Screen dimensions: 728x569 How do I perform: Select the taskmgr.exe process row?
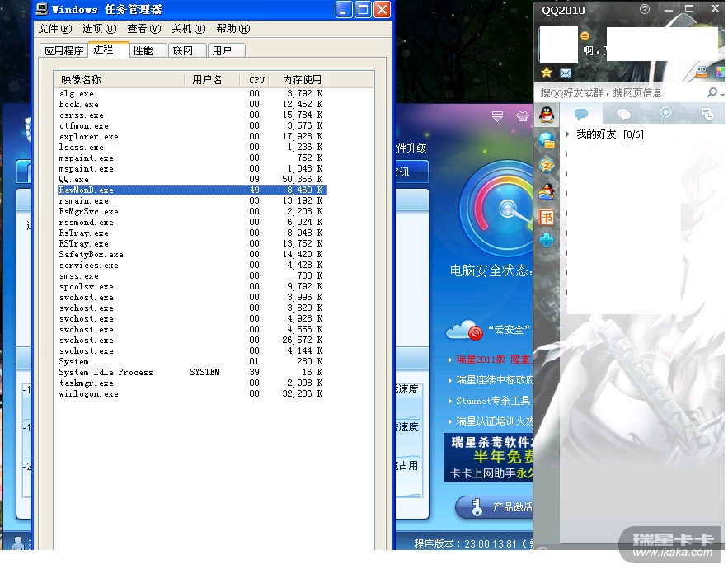(192, 383)
